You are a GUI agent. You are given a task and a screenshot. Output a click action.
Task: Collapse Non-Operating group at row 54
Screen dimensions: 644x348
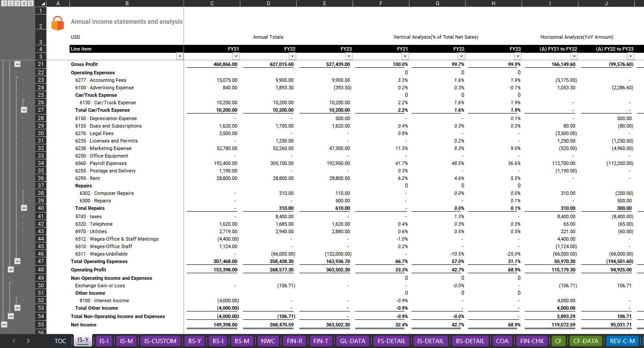tap(11, 316)
